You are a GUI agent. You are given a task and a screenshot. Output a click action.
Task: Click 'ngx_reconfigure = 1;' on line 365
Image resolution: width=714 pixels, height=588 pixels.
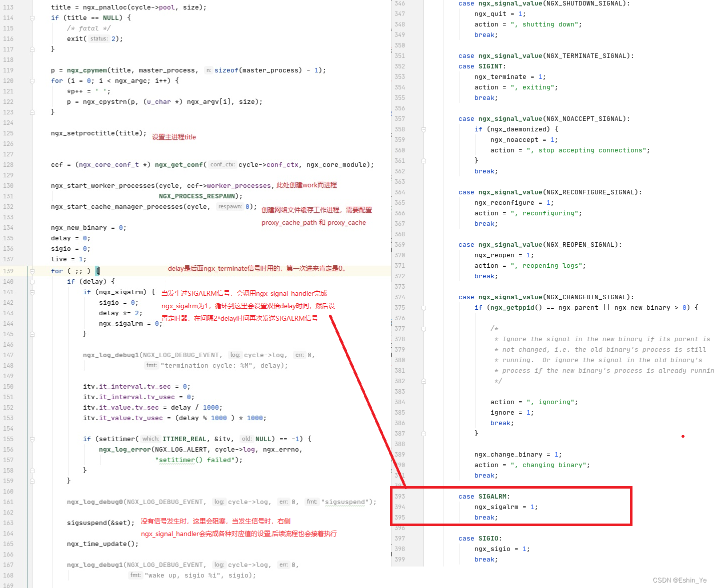pyautogui.click(x=514, y=203)
